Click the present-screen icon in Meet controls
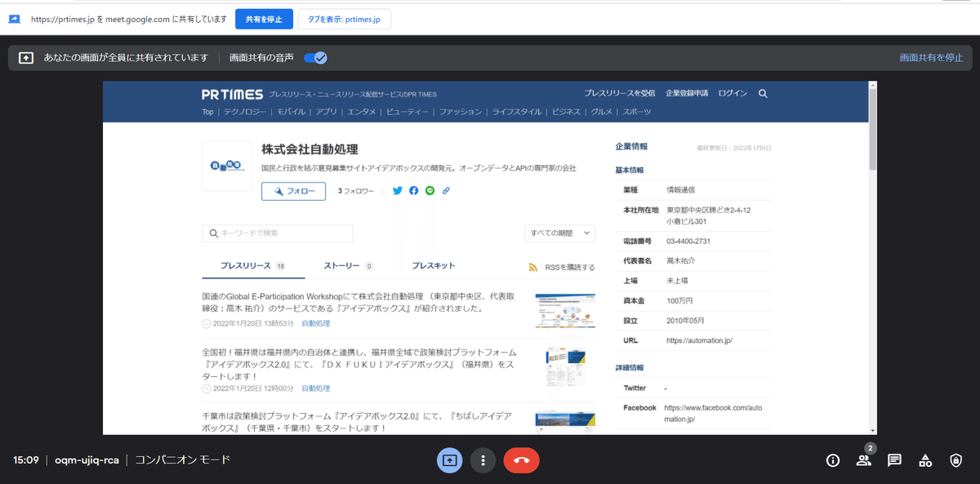This screenshot has width=980, height=484. (x=449, y=460)
